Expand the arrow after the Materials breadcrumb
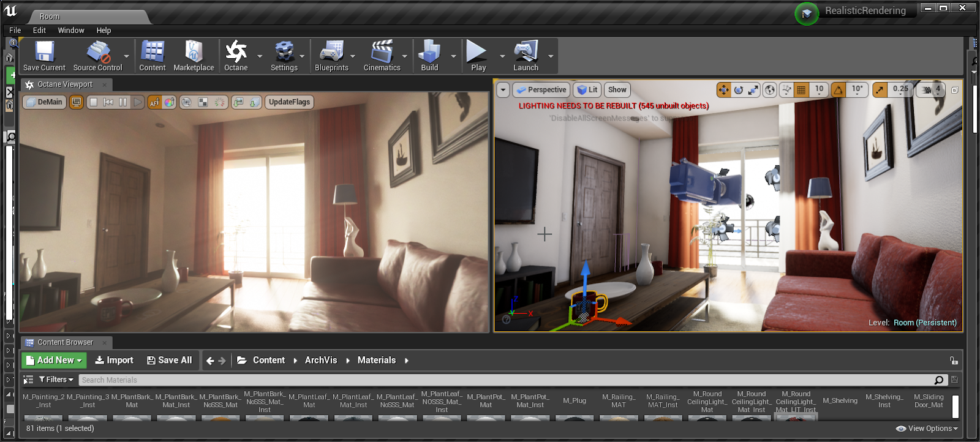Image resolution: width=980 pixels, height=442 pixels. pos(407,361)
